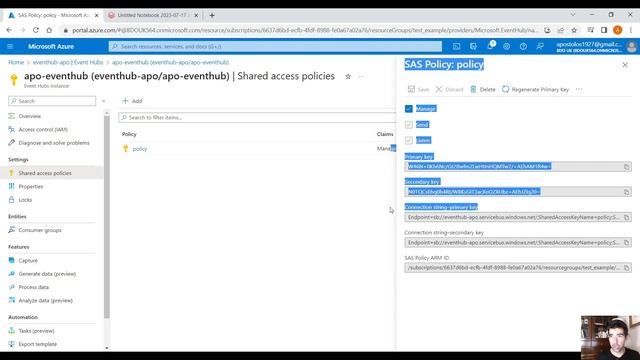
Task: Favorite the apo-eventhub resource star
Action: 348,76
